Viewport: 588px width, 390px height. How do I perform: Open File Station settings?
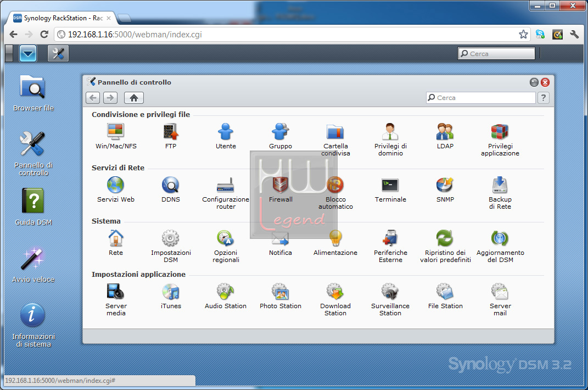pyautogui.click(x=445, y=296)
